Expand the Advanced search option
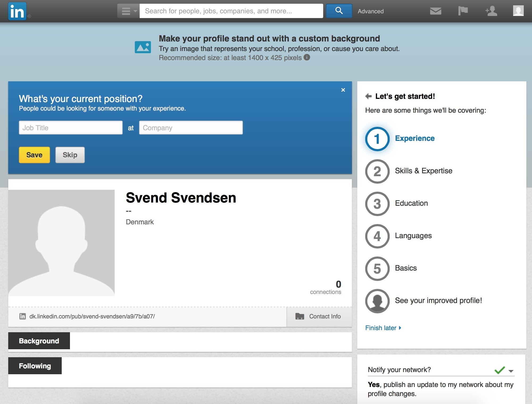The width and height of the screenshot is (532, 404). (370, 11)
